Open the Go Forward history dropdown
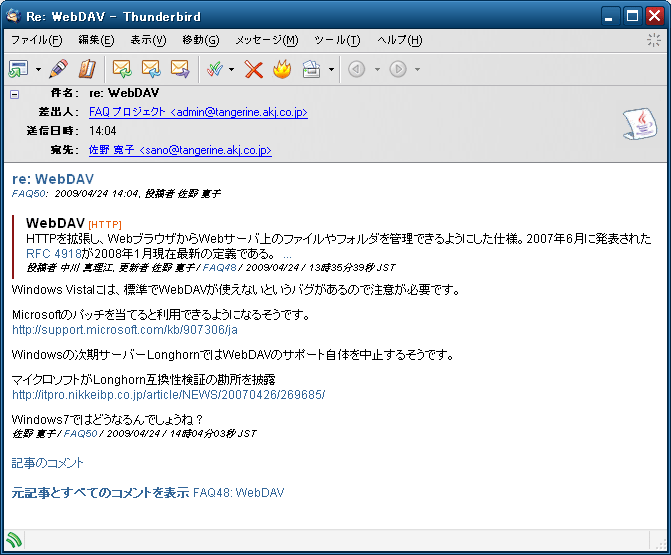The height and width of the screenshot is (555, 671). point(417,69)
